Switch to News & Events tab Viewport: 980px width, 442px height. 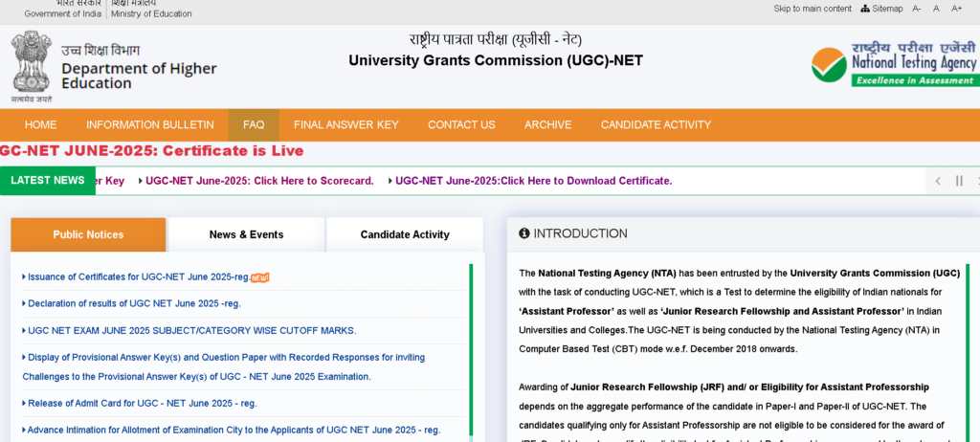pos(246,234)
